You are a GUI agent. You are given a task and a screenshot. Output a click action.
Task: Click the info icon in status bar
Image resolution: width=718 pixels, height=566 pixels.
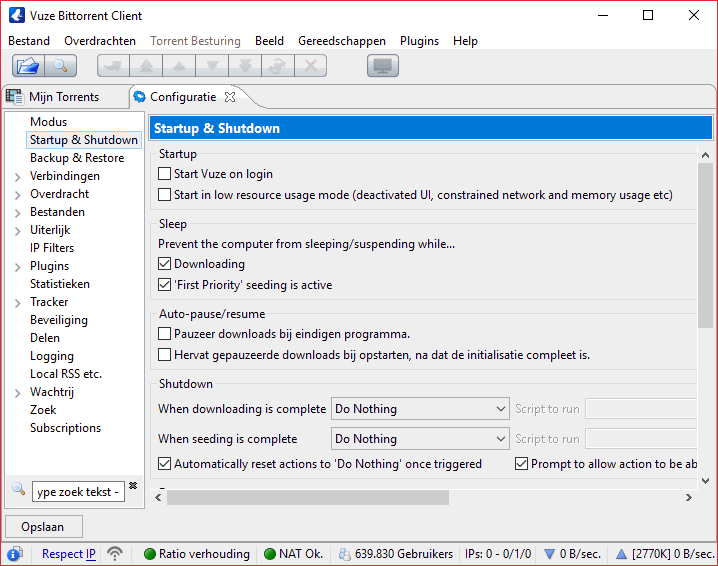click(14, 554)
